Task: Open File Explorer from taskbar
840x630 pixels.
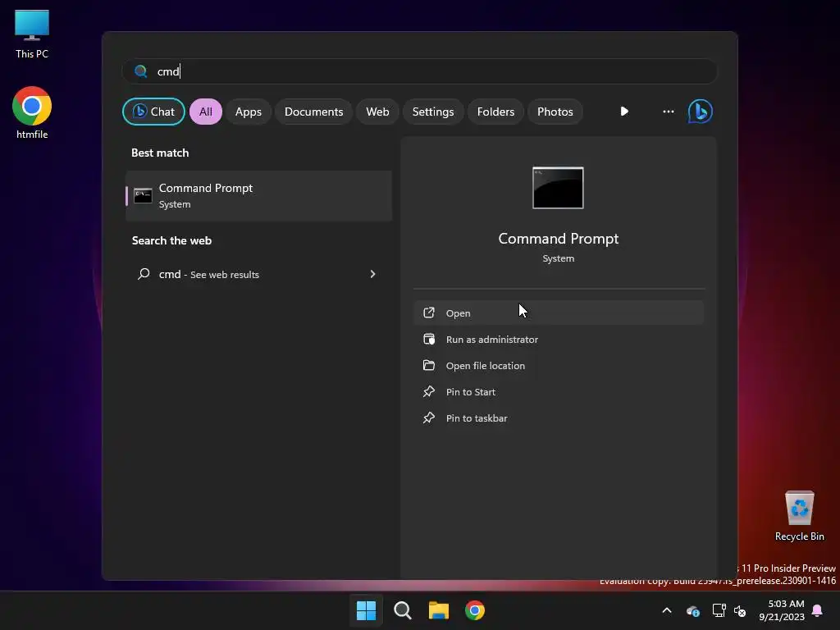Action: pos(439,610)
